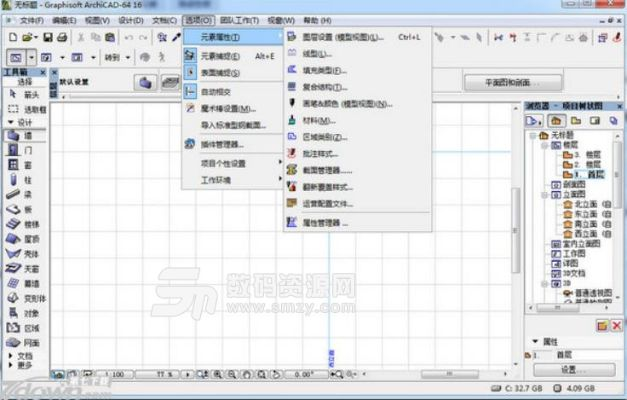Open the Project Chooser dropdown in navigator

tap(534, 120)
